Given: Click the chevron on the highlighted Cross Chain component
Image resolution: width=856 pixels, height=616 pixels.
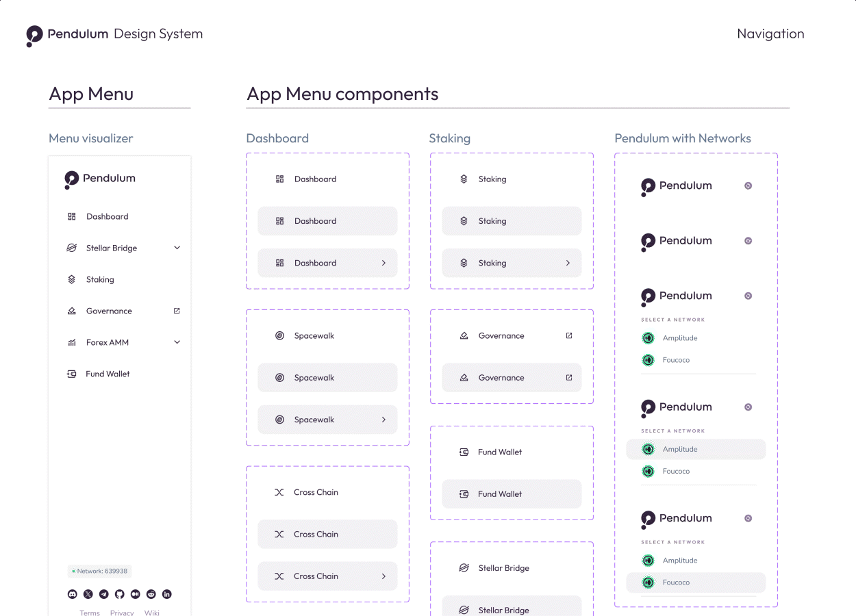Looking at the screenshot, I should (x=383, y=576).
